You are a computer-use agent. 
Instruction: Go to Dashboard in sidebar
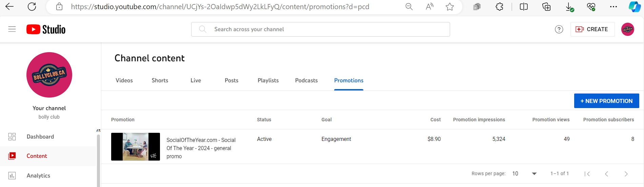[40, 137]
